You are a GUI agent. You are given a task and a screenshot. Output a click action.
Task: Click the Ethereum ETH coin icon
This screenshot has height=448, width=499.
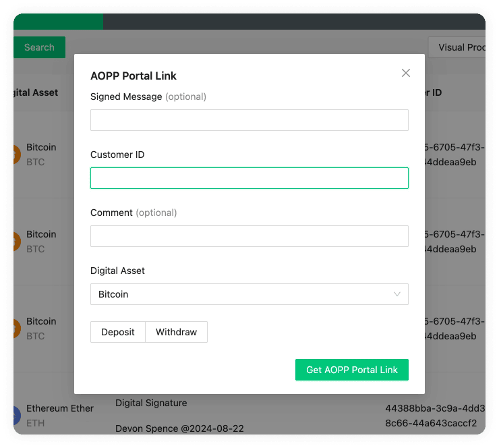click(x=17, y=415)
